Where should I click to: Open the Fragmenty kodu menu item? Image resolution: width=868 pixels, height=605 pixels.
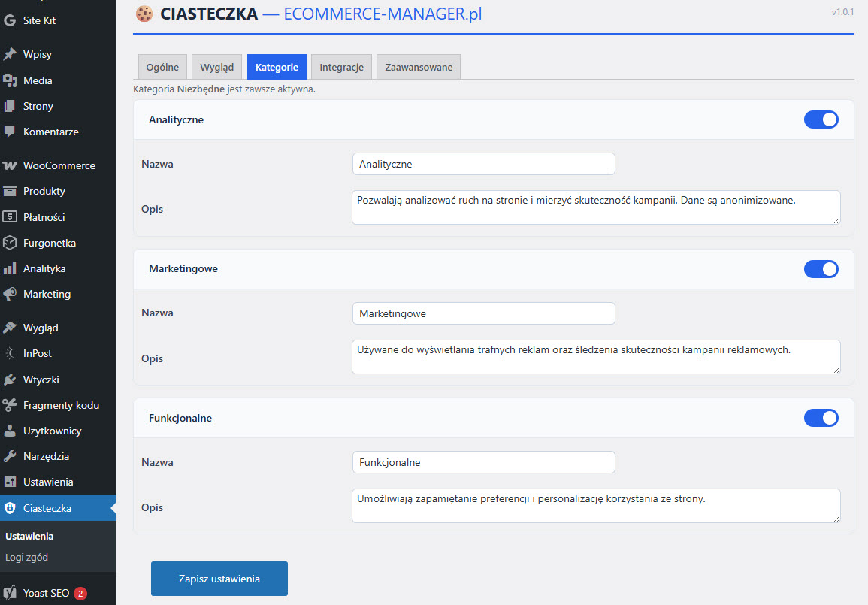point(61,405)
